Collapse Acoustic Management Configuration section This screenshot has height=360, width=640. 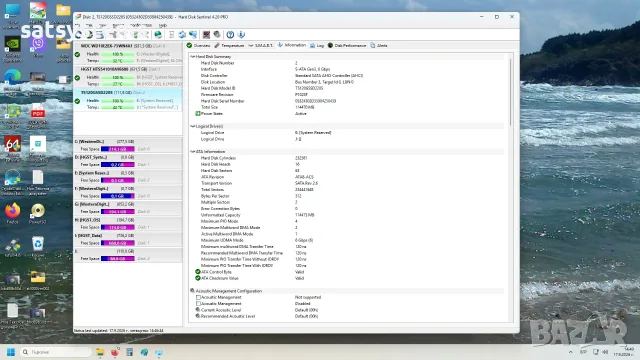pos(193,291)
